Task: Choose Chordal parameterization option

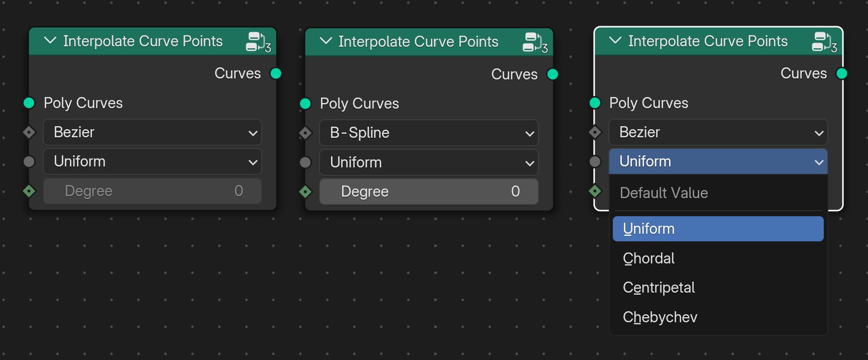Action: (x=718, y=258)
